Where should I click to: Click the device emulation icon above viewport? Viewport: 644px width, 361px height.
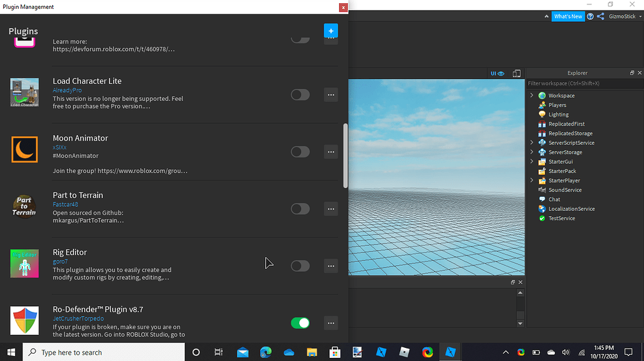coord(516,73)
